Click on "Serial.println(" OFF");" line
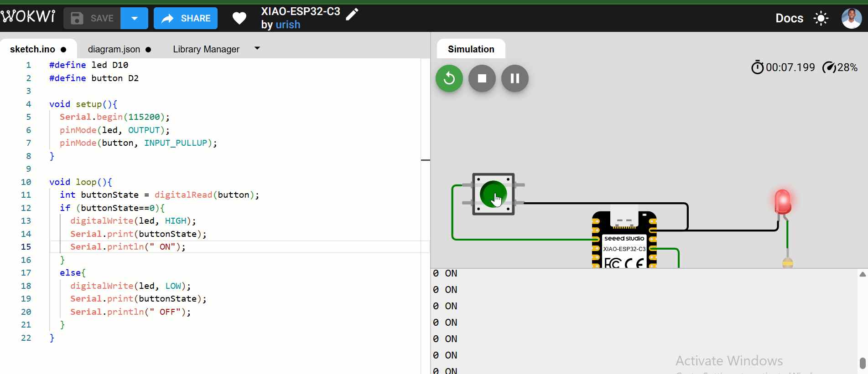Image resolution: width=868 pixels, height=374 pixels. (x=130, y=312)
